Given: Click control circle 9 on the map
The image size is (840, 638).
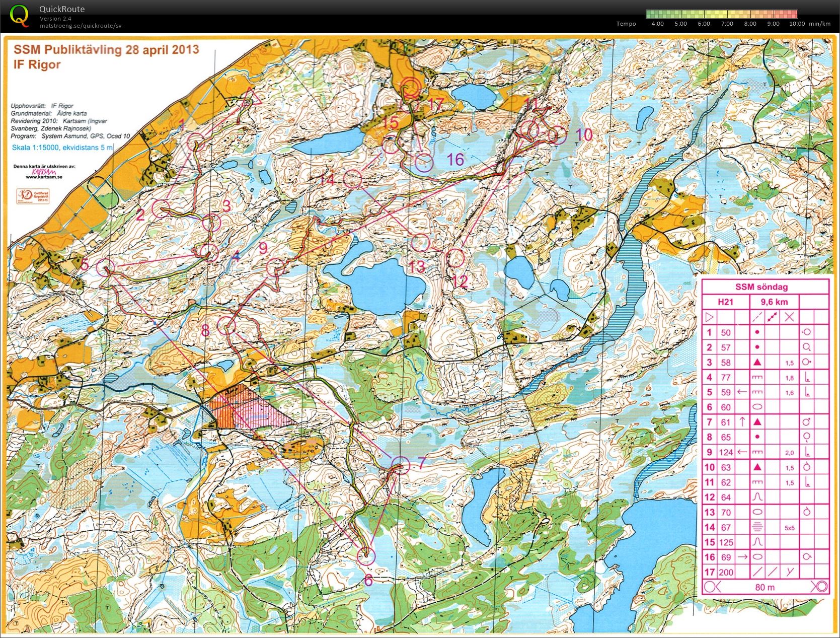Looking at the screenshot, I should pos(275,267).
